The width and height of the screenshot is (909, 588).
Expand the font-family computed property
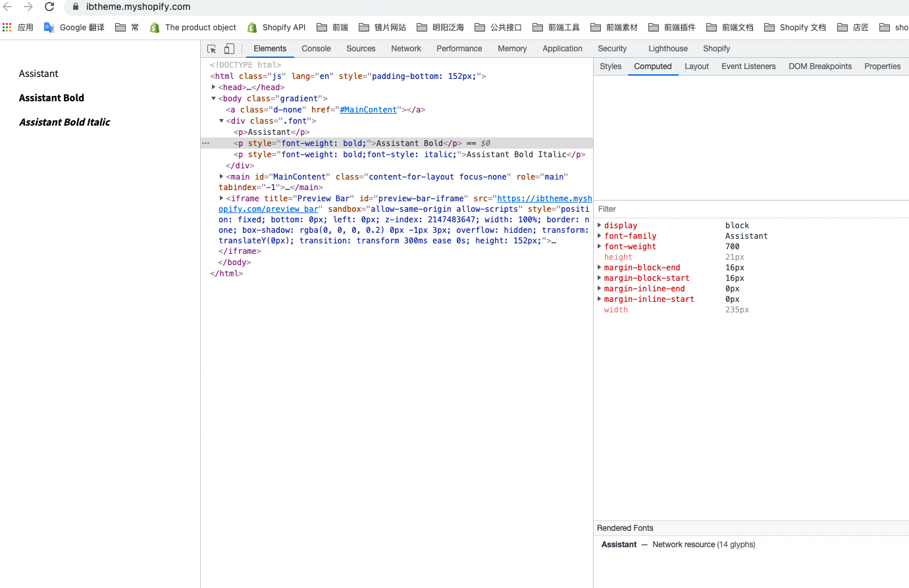599,235
